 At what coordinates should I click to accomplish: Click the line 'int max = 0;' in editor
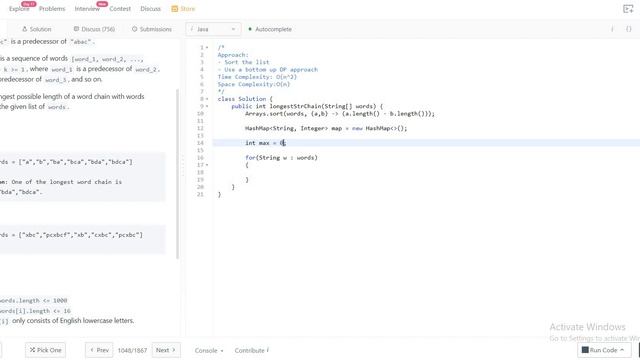[265, 143]
